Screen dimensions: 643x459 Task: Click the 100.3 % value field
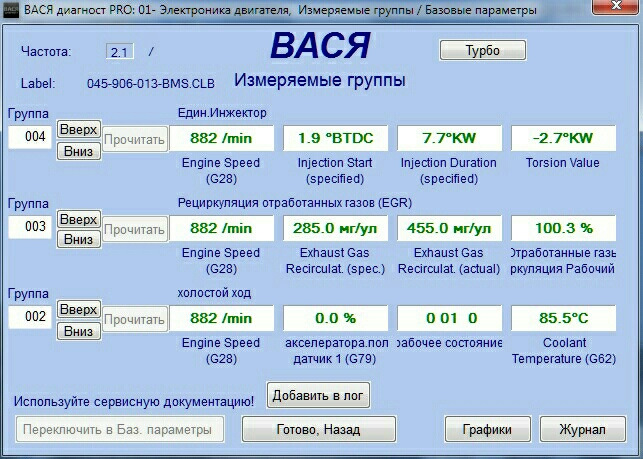563,228
